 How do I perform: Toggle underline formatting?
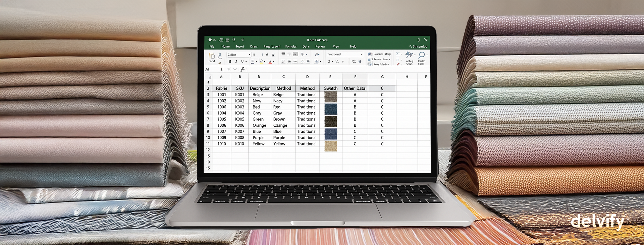[242, 62]
